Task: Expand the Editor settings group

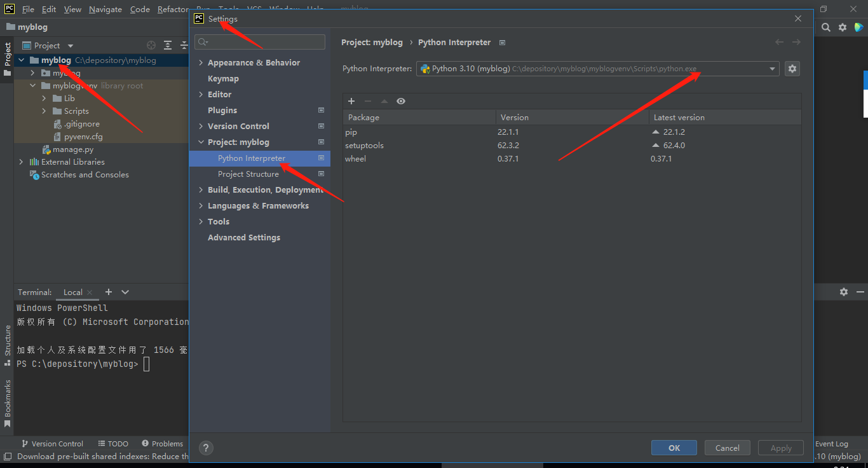Action: point(201,94)
